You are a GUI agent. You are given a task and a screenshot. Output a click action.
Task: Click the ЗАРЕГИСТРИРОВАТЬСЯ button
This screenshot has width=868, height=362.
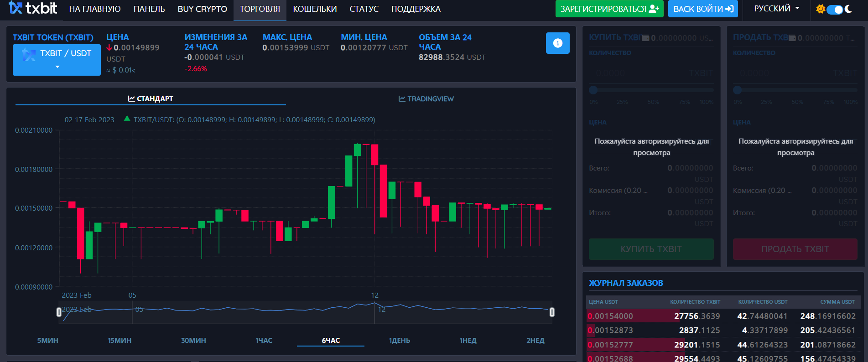tap(609, 9)
